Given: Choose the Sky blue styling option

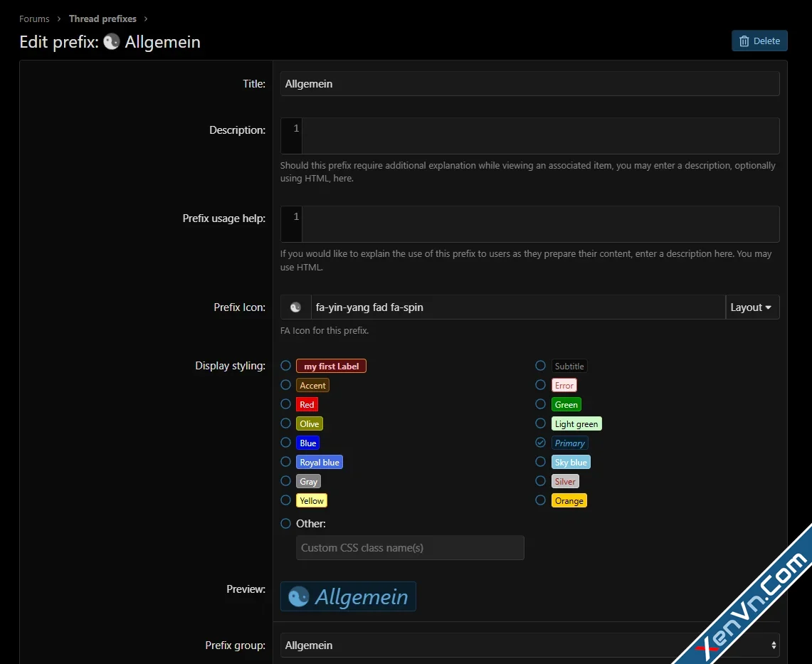Looking at the screenshot, I should click(x=540, y=462).
